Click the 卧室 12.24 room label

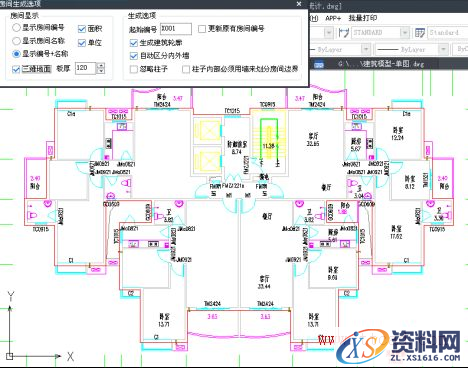click(397, 133)
